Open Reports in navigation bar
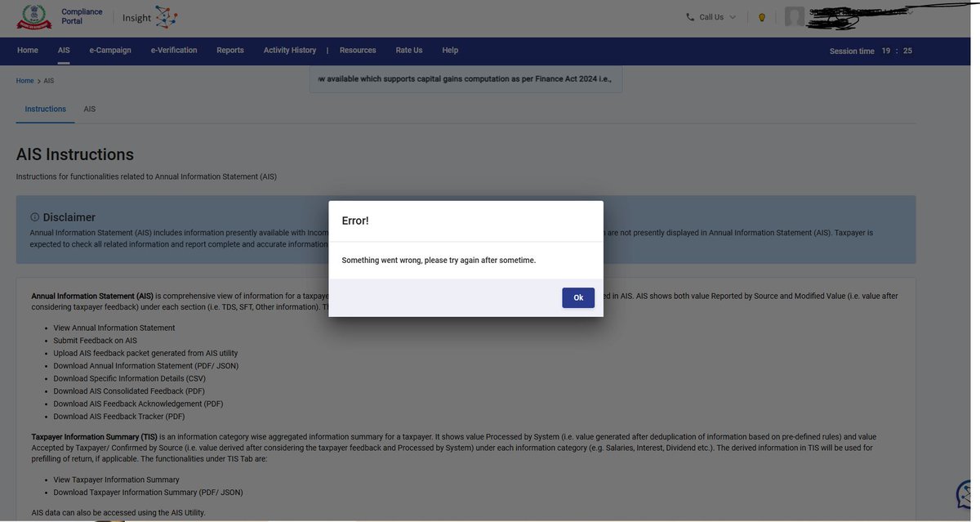 click(230, 51)
